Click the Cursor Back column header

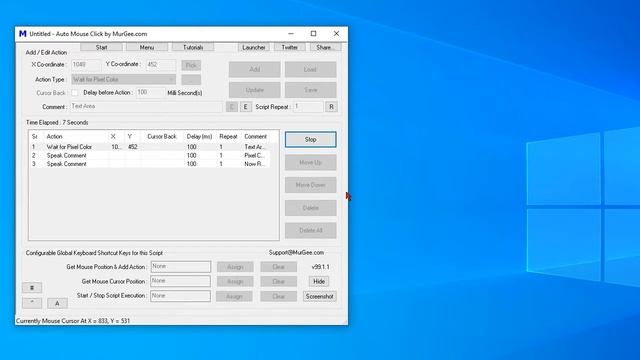[162, 136]
